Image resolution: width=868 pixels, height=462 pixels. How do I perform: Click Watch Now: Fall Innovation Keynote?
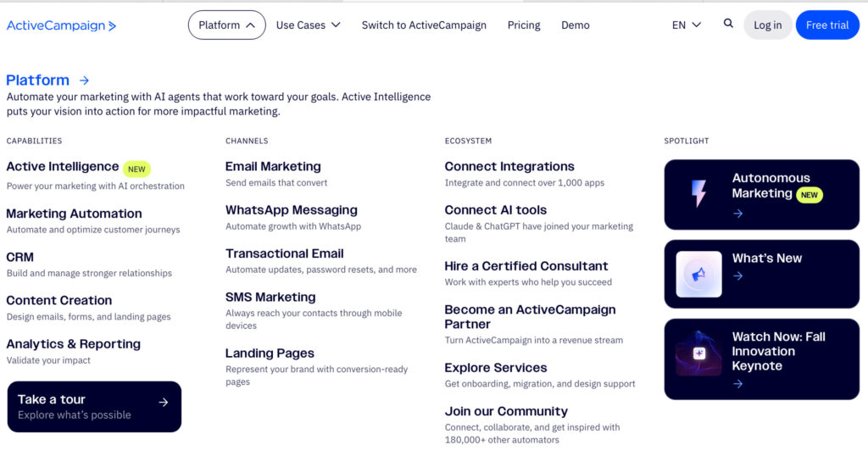point(762,359)
